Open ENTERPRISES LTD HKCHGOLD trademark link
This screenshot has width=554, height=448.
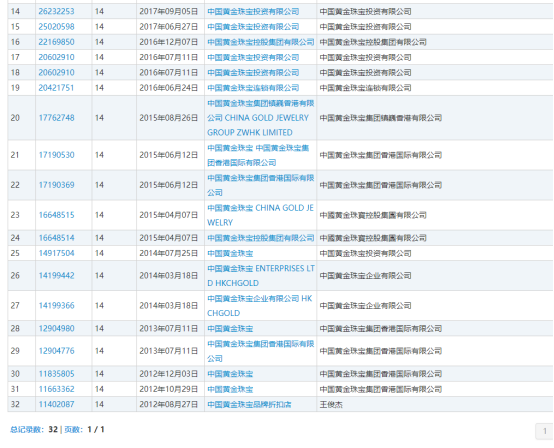point(261,276)
